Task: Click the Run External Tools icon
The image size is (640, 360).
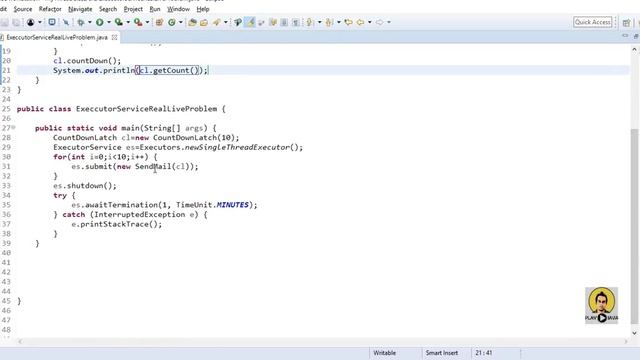Action: pyautogui.click(x=138, y=22)
